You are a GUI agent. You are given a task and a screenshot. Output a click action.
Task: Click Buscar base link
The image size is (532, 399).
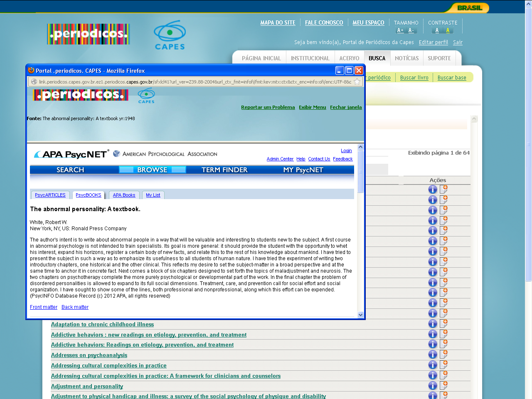[452, 78]
